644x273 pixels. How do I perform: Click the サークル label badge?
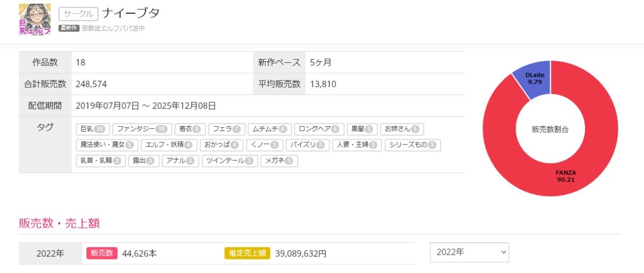[x=78, y=14]
